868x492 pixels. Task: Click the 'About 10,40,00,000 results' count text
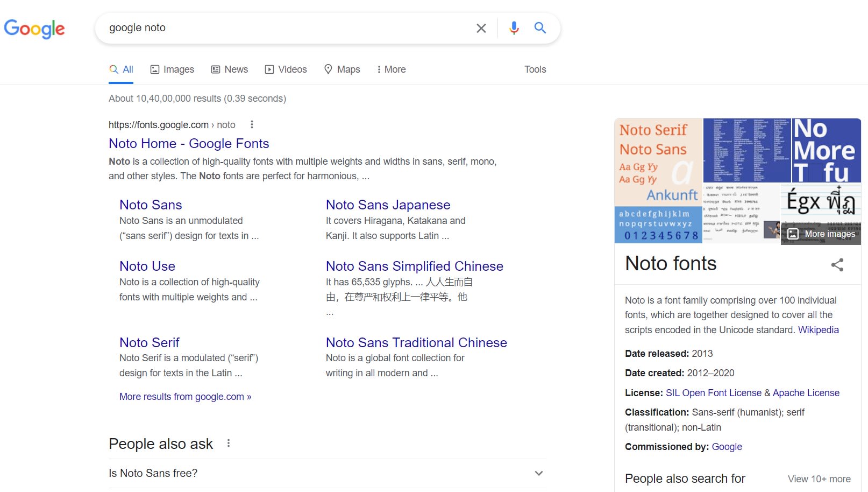pyautogui.click(x=197, y=99)
